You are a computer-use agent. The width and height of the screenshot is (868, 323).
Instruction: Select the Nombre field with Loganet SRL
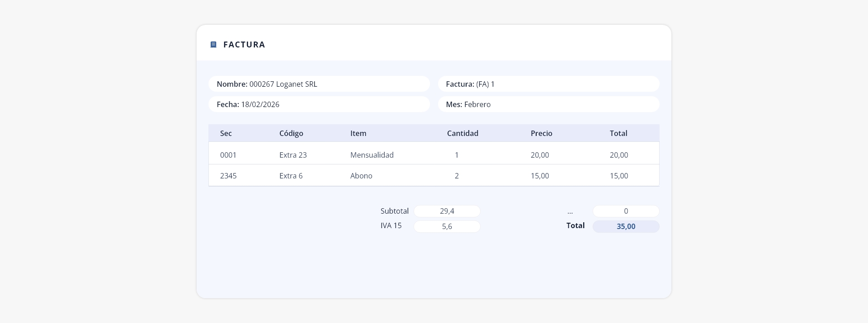pos(319,84)
